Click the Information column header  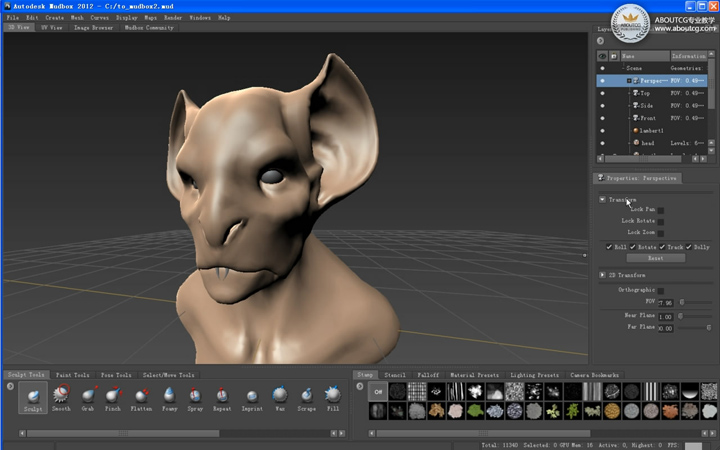pyautogui.click(x=689, y=56)
